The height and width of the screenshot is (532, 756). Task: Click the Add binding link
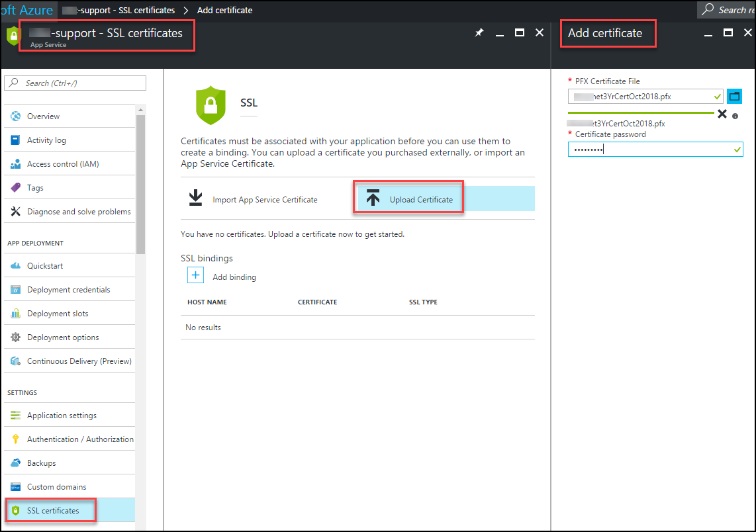click(x=234, y=277)
